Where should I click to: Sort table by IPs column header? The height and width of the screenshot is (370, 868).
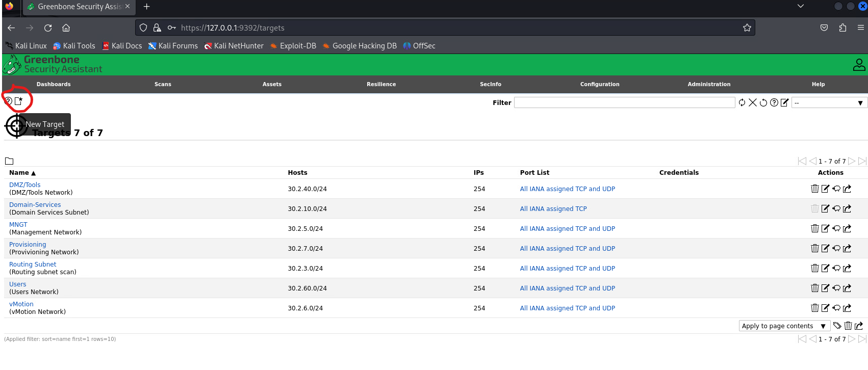pyautogui.click(x=478, y=173)
